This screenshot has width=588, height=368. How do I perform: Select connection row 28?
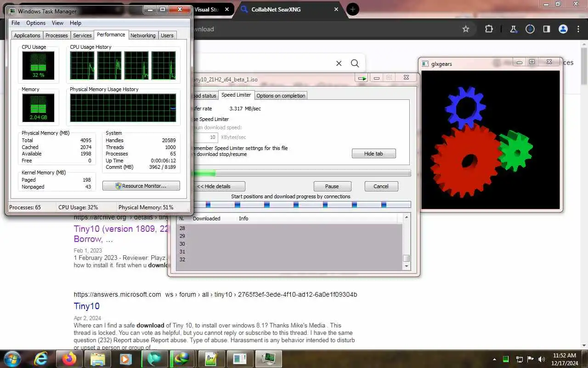(x=289, y=228)
